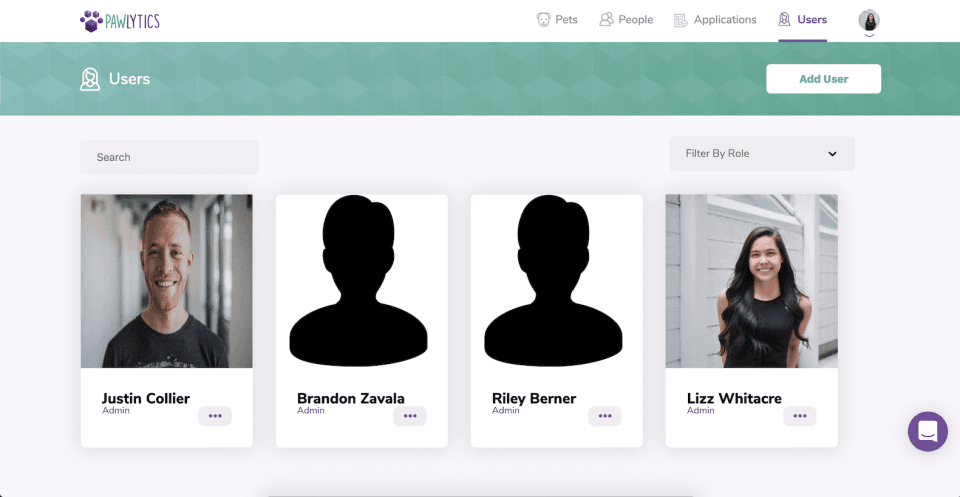Click the People icon in navigation
Viewport: 960px width, 497px height.
(x=606, y=20)
